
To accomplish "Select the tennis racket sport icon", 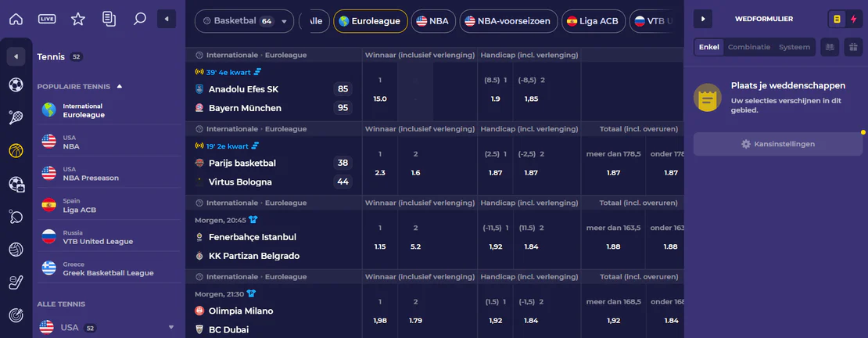I will point(16,117).
